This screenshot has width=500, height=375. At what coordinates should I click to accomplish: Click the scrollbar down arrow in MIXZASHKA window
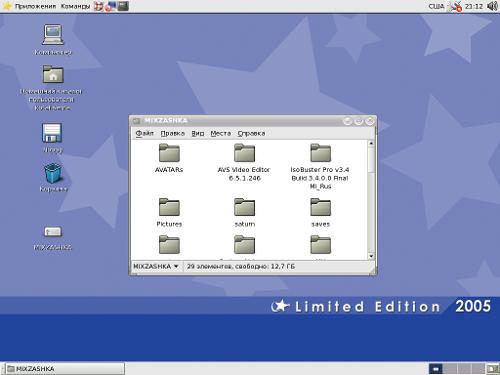coord(371,256)
